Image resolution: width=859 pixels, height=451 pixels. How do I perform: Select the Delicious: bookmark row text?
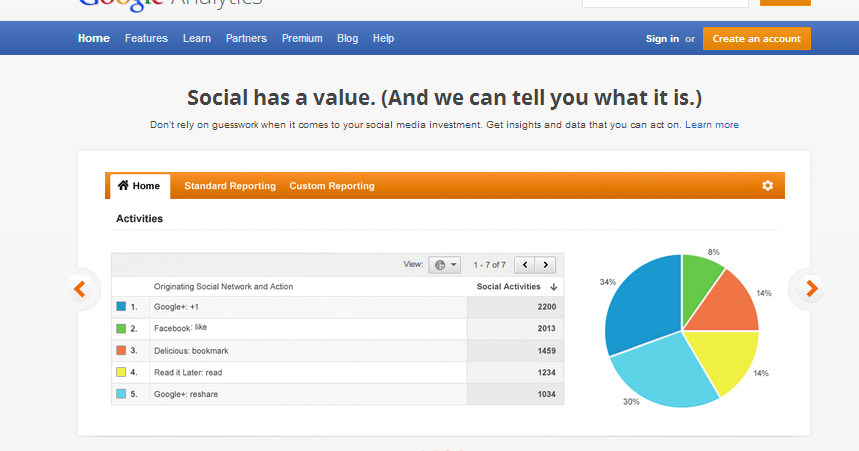coord(191,351)
